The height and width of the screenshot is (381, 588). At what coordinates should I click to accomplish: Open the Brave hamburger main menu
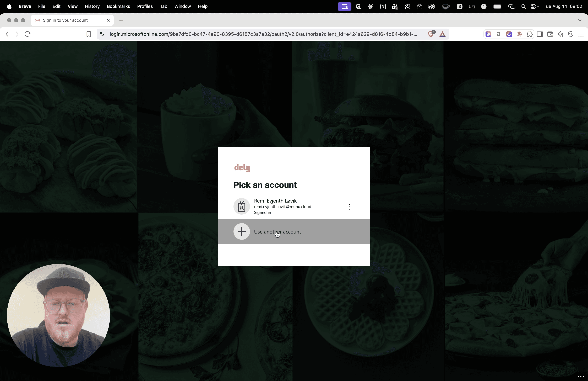(x=581, y=34)
